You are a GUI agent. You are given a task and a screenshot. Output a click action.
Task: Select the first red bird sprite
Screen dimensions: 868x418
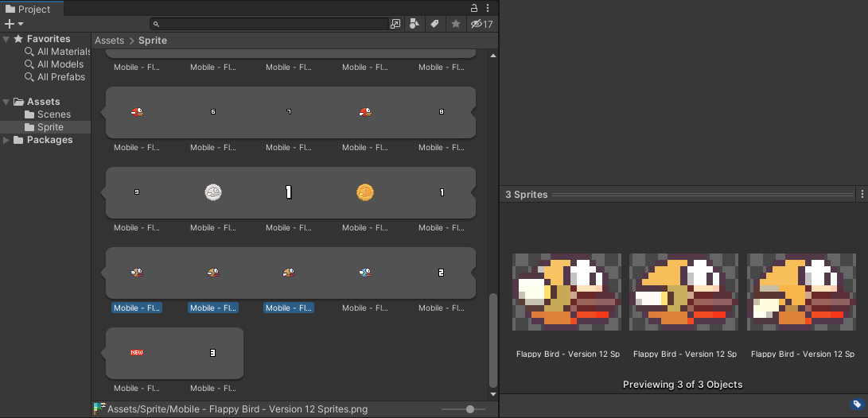coord(137,112)
